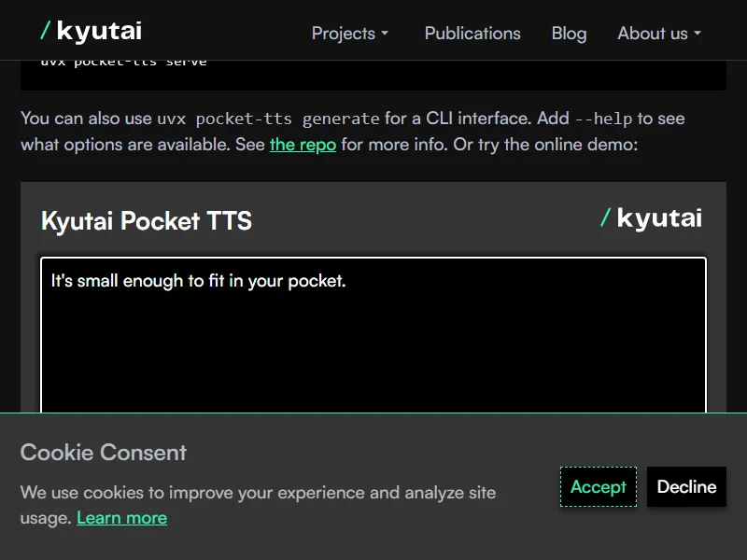This screenshot has height=560, width=747.
Task: Click the green slash in the demo logo
Action: (605, 217)
